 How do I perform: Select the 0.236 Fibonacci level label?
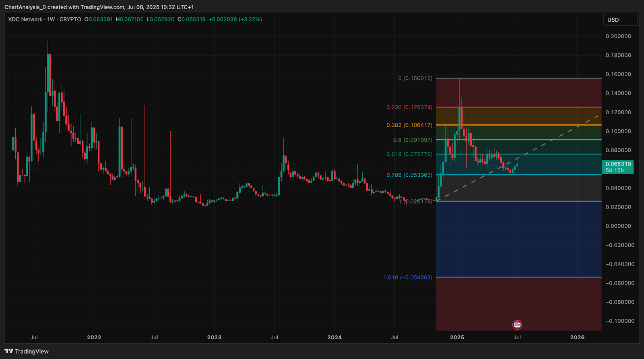tap(409, 107)
